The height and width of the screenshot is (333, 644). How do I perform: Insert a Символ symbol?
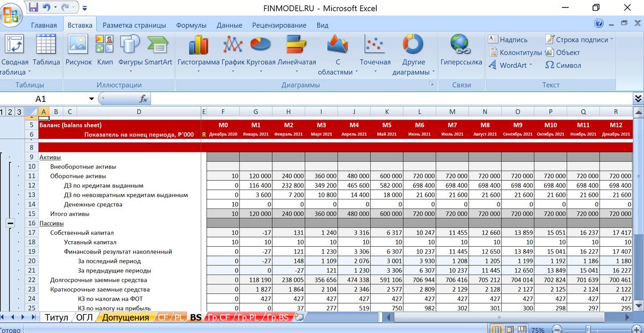(x=563, y=65)
